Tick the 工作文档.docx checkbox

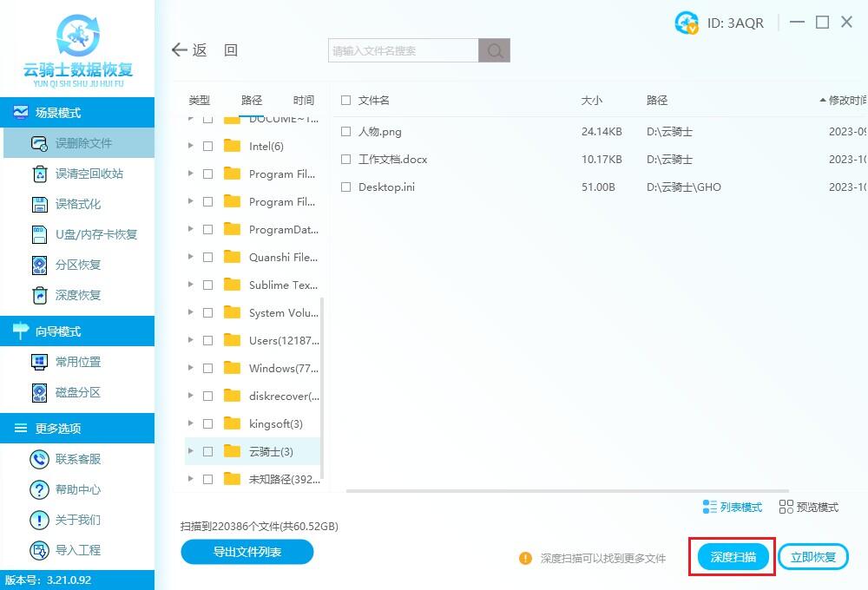pos(346,160)
